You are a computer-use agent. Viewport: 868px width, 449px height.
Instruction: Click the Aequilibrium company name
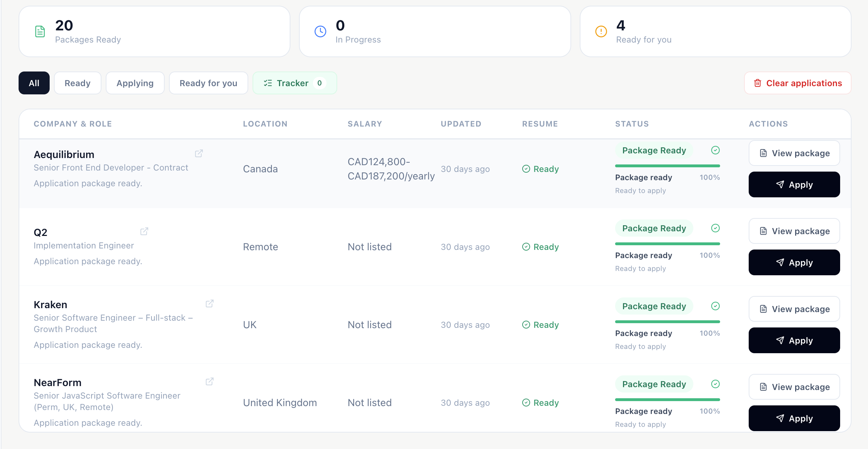coord(64,154)
